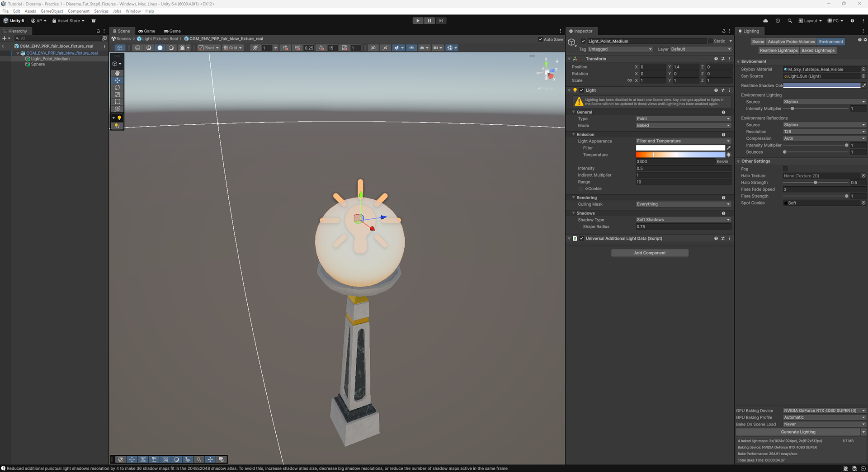The width and height of the screenshot is (868, 472).
Task: Toggle constrained proportions link on Scale
Action: tap(629, 80)
